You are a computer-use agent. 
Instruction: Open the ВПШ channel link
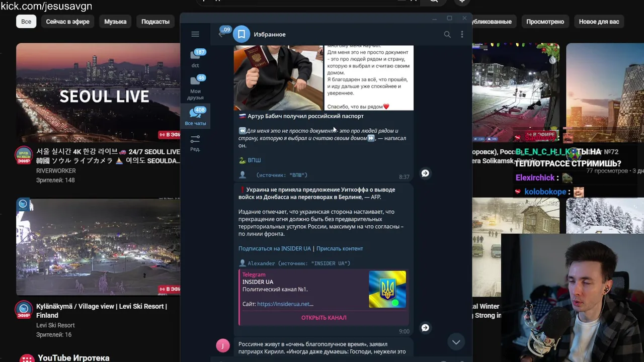[254, 160]
